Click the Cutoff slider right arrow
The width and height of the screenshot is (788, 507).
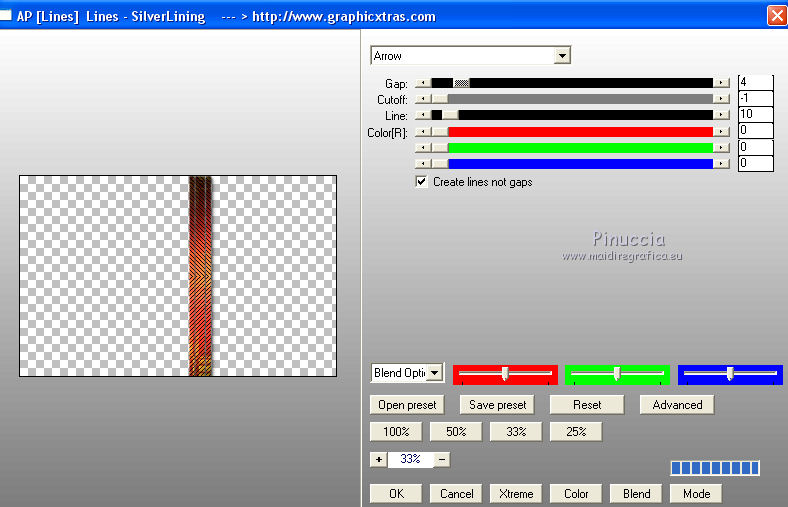[x=721, y=99]
